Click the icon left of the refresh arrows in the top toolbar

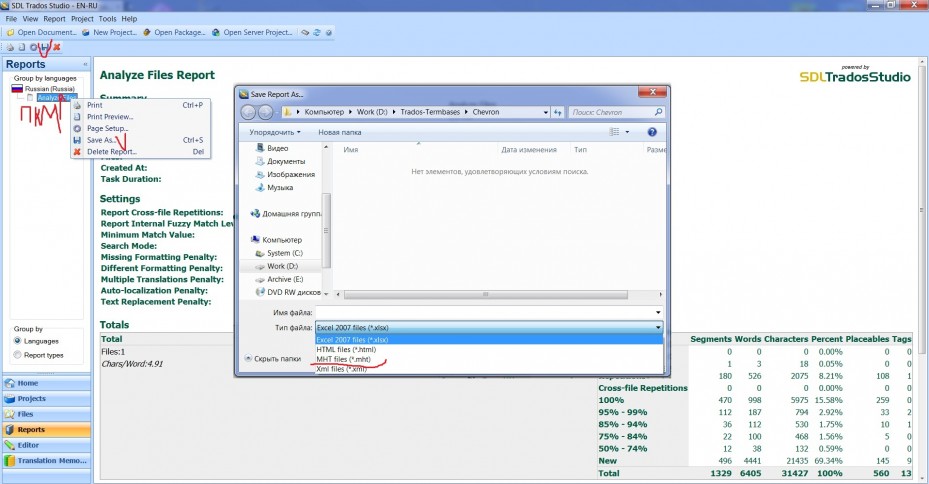click(x=305, y=33)
